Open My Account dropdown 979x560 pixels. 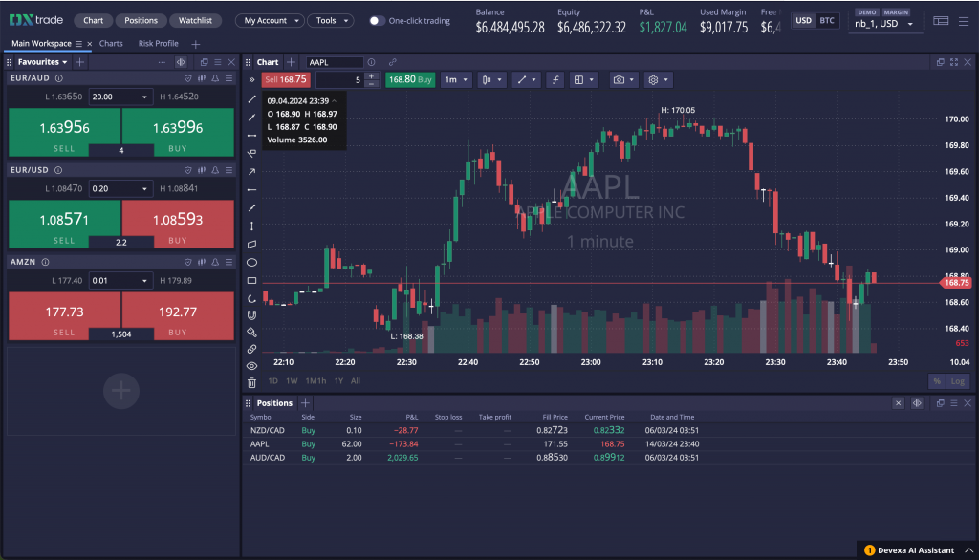(271, 21)
